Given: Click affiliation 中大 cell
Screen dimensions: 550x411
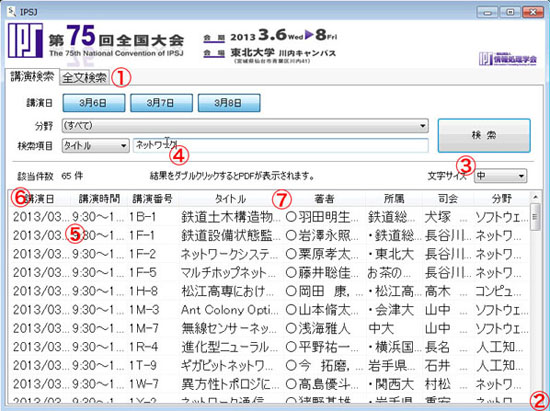Looking at the screenshot, I should (x=381, y=329).
